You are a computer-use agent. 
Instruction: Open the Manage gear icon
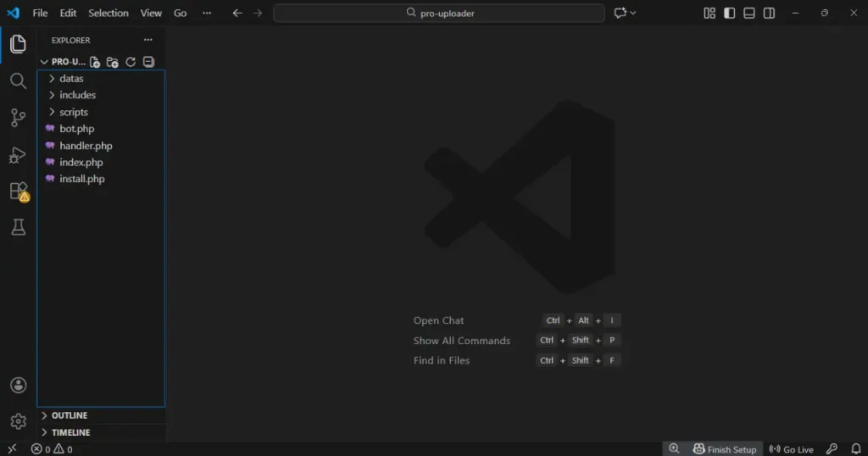[x=19, y=421]
